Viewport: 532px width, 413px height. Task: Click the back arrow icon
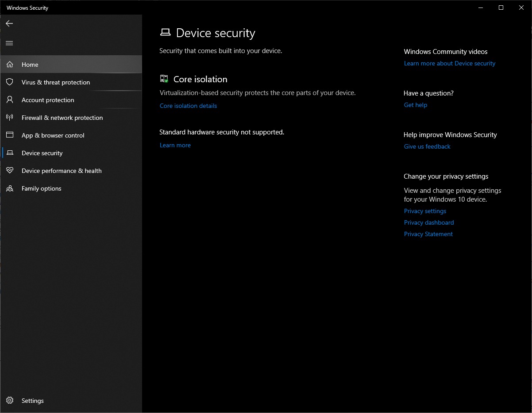coord(9,23)
